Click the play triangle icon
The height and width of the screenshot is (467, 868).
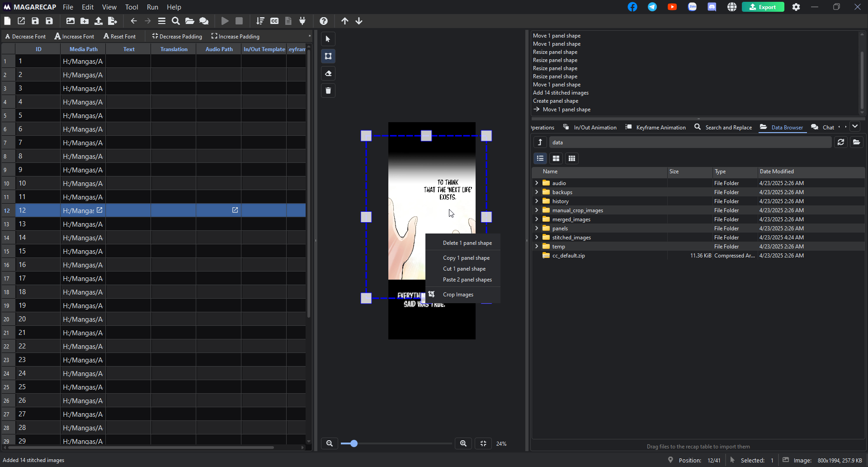click(x=225, y=21)
